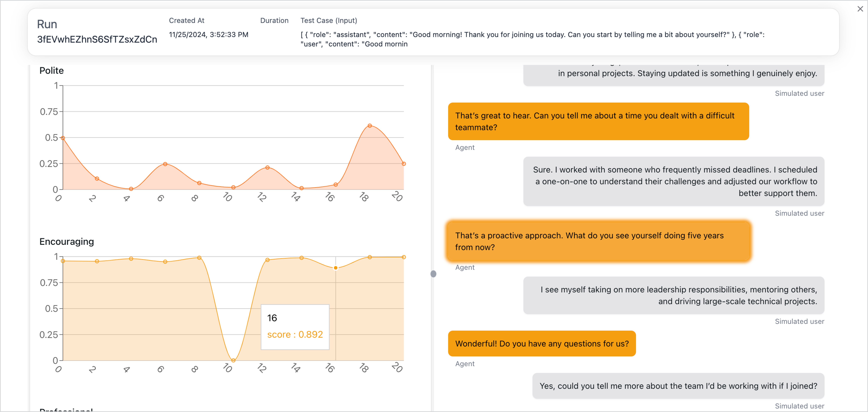The image size is (868, 412).
Task: Click the highlighted Encouraging point at turn 16
Action: click(336, 268)
